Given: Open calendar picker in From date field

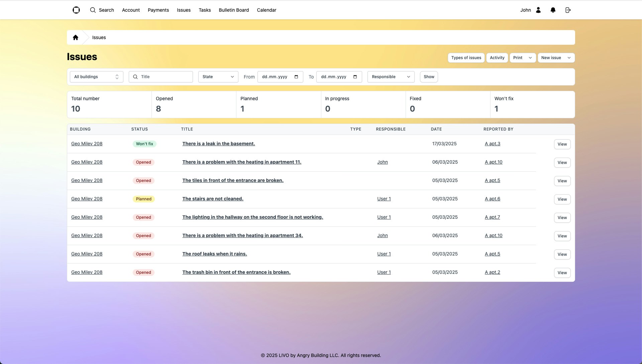Looking at the screenshot, I should [x=296, y=77].
